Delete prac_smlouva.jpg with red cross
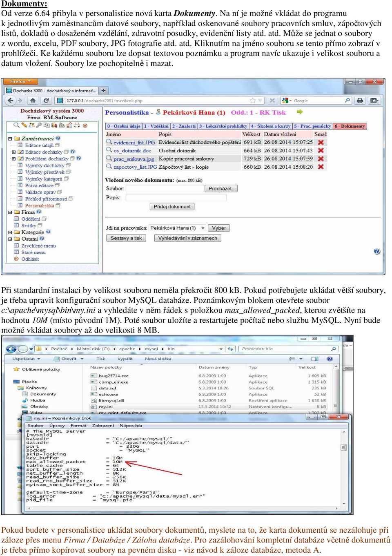This screenshot has width=392, height=556. tap(321, 159)
